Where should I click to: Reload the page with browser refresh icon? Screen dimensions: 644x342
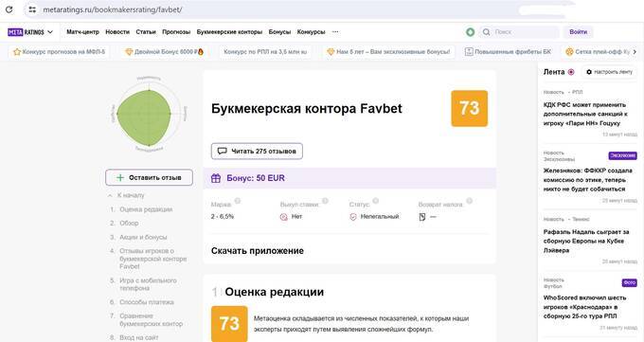click(x=9, y=9)
